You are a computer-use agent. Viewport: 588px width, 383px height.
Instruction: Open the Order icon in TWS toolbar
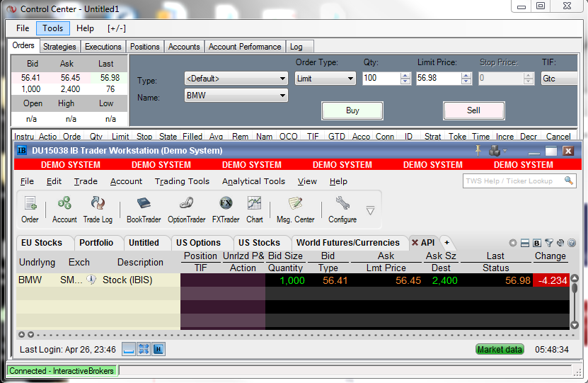pos(30,210)
